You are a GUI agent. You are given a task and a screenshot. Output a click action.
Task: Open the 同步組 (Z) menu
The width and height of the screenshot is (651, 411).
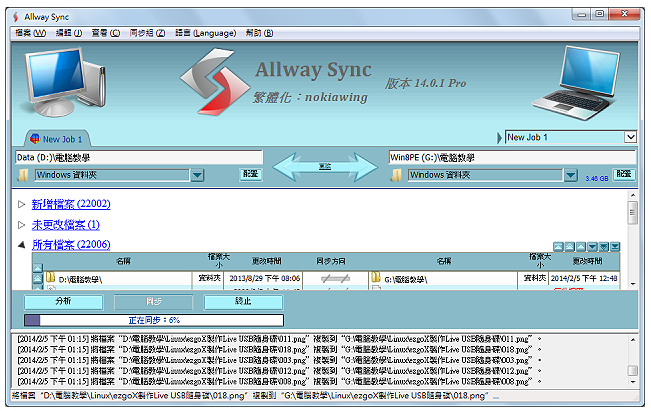coord(147,33)
